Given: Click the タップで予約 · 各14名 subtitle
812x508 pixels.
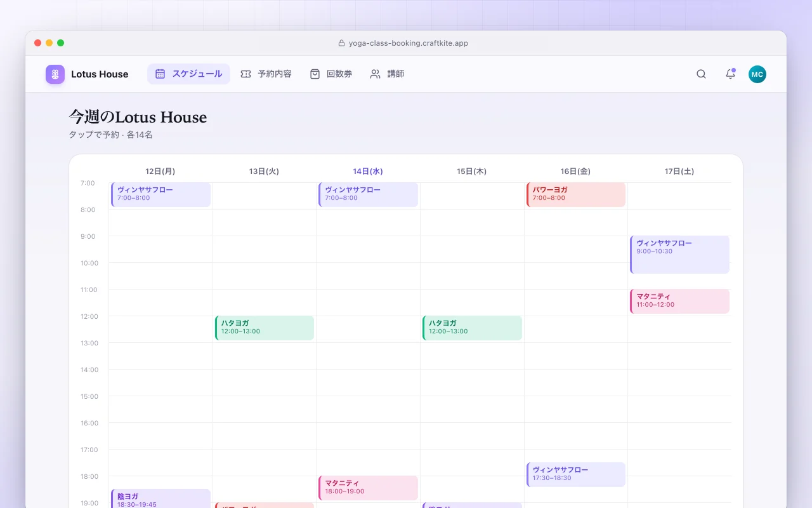Looking at the screenshot, I should coord(111,135).
